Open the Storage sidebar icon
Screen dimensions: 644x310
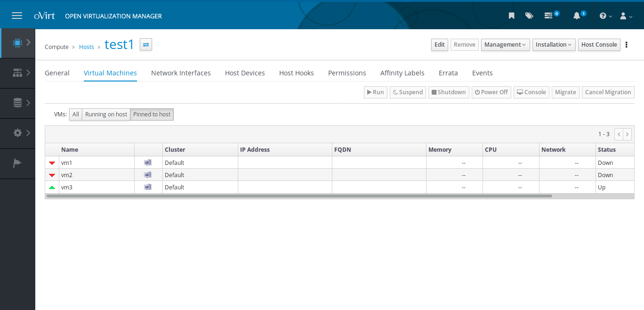click(x=17, y=103)
